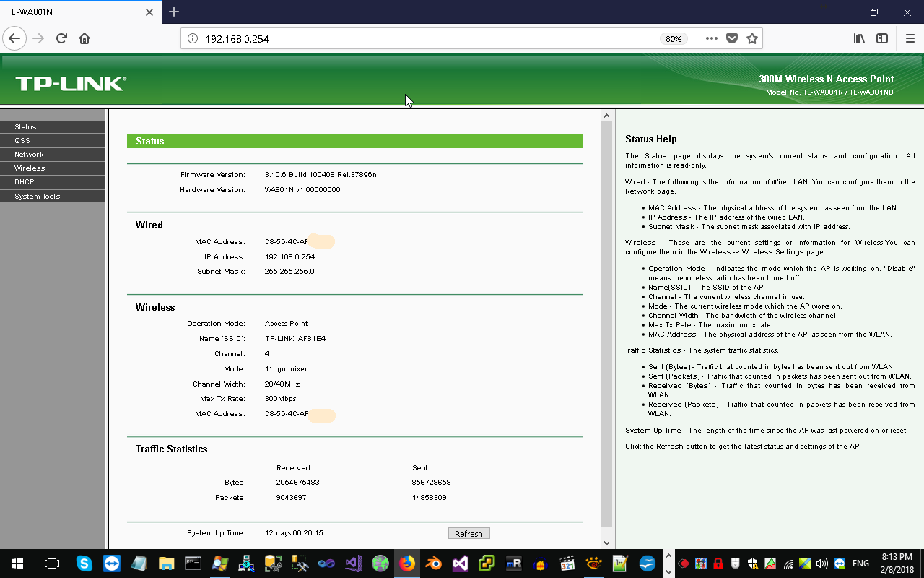Click the Refresh button
924x578 pixels.
[468, 533]
